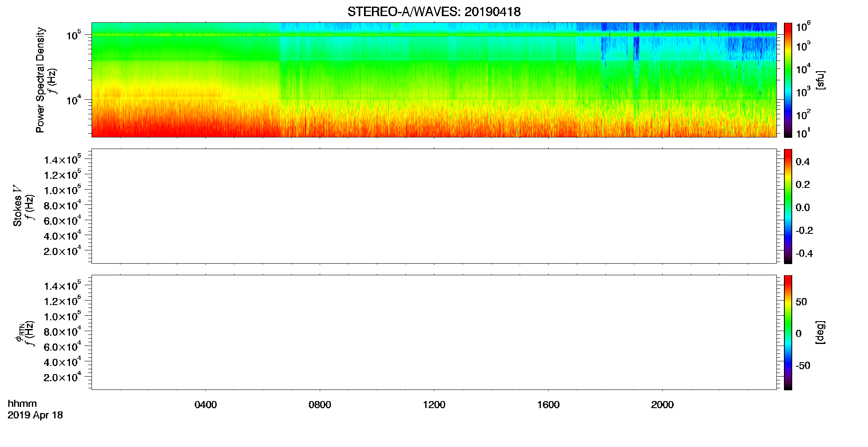Click the "2019 Apr 18" date label

click(35, 415)
